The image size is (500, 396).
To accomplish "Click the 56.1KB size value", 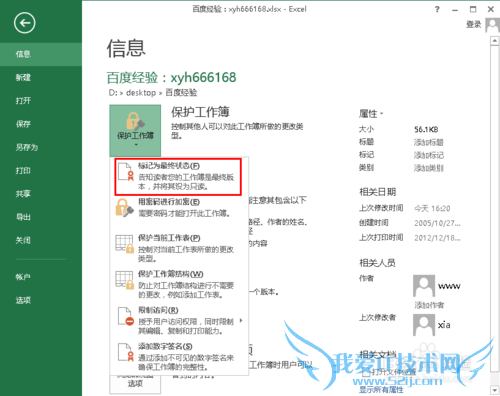I will click(x=426, y=129).
